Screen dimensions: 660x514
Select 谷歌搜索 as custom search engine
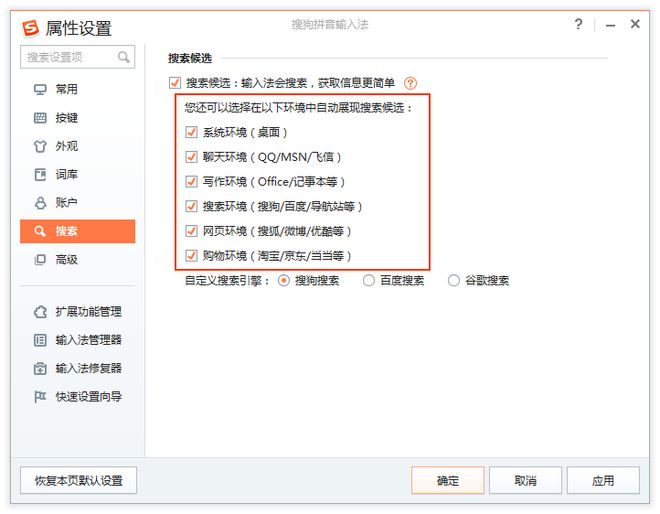[x=454, y=281]
